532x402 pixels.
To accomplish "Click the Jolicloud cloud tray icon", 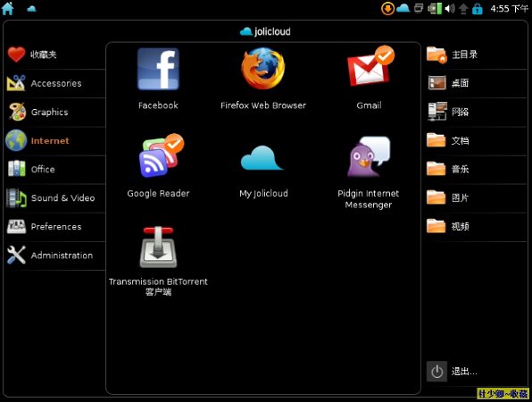I will 403,8.
